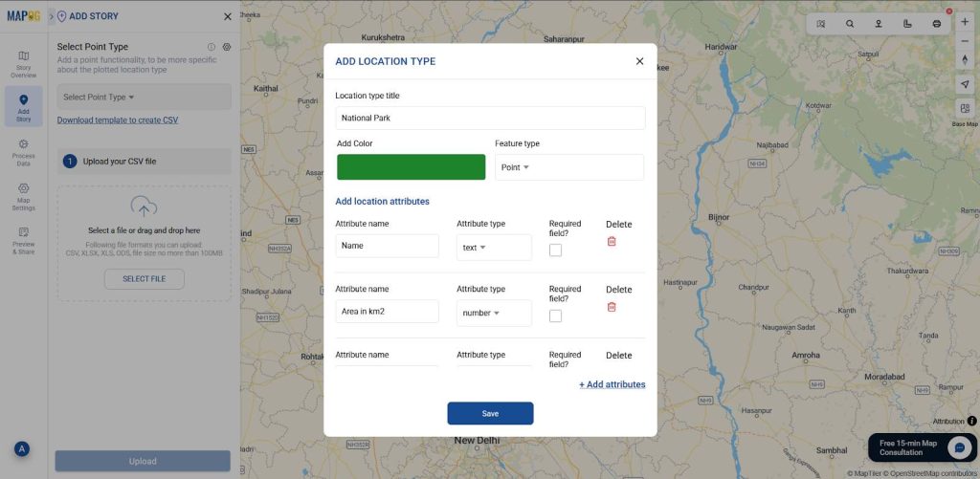Click the search magnifier icon on map toolbar
Screen dimensions: 980x479
[850, 24]
